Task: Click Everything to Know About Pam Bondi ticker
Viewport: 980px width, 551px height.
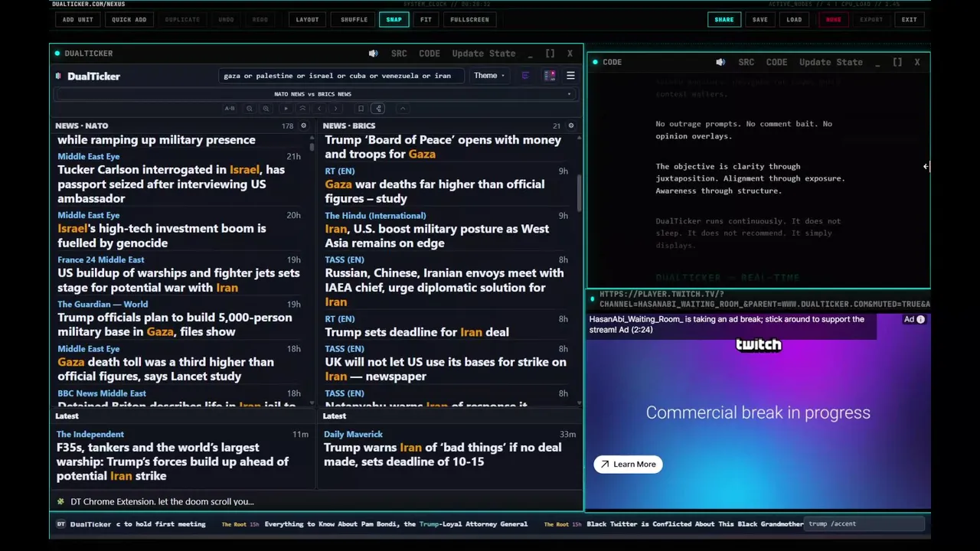Action: [x=396, y=524]
